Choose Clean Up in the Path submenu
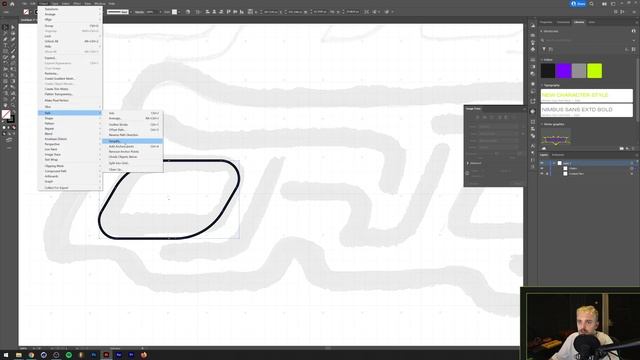 tap(132, 169)
